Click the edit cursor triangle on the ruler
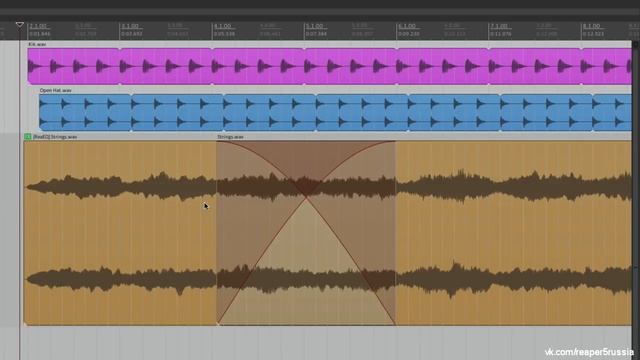 point(20,25)
